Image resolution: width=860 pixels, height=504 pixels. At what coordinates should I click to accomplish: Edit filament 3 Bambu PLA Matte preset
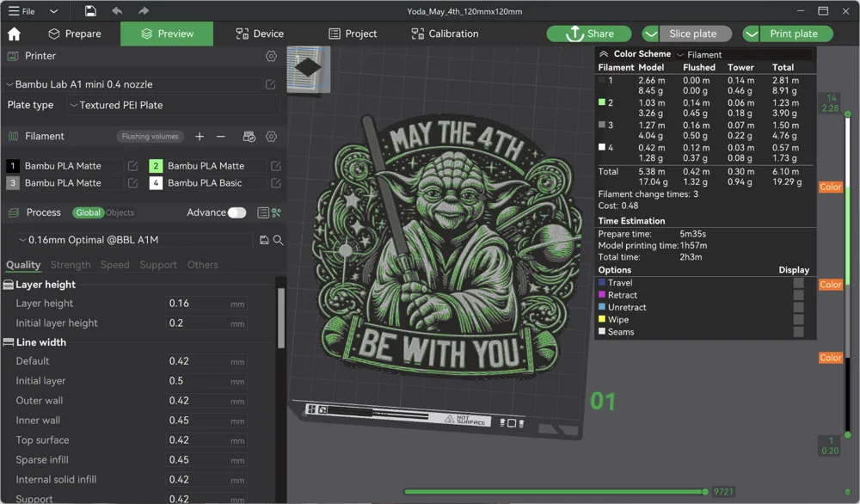[132, 182]
